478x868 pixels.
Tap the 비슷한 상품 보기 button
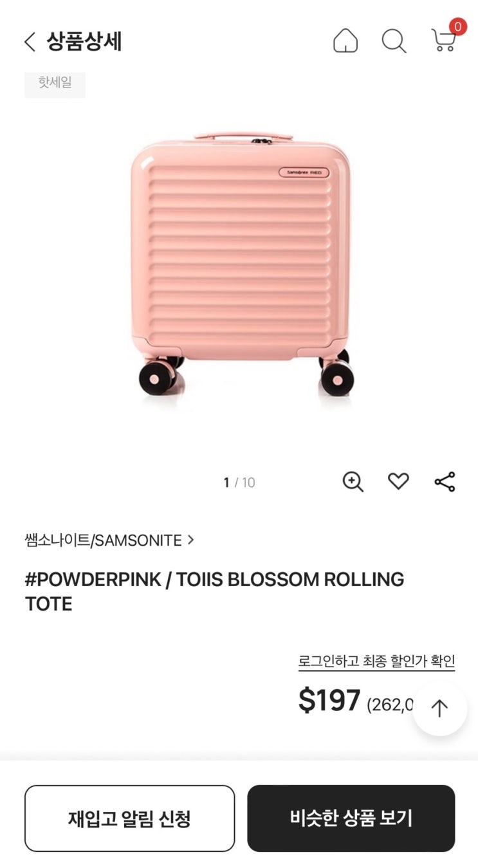[351, 818]
